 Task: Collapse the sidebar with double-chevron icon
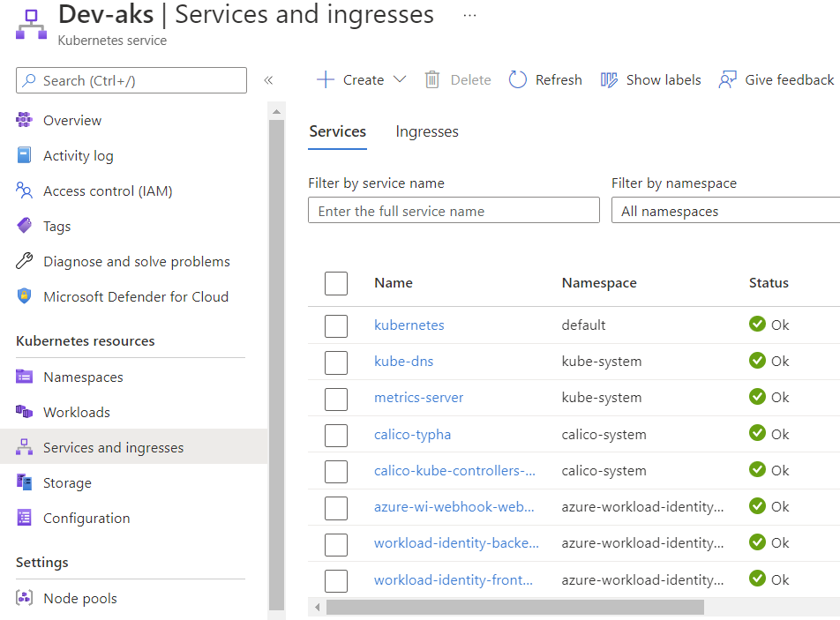268,80
